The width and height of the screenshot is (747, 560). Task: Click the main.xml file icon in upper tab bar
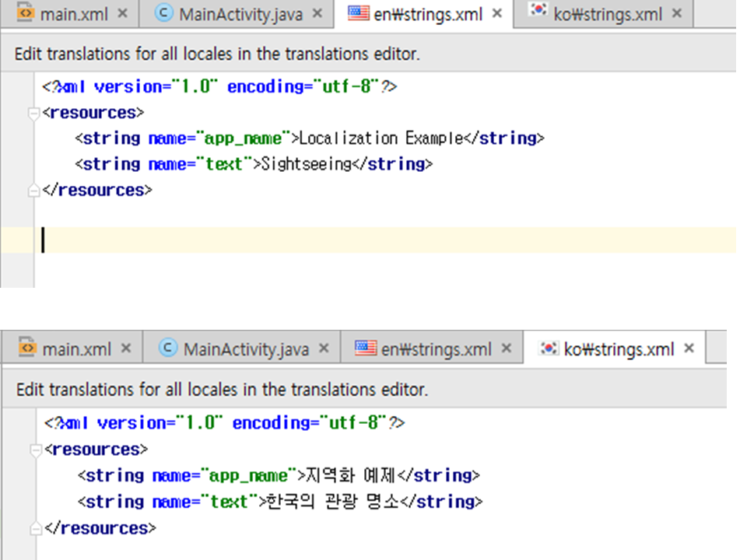(26, 13)
